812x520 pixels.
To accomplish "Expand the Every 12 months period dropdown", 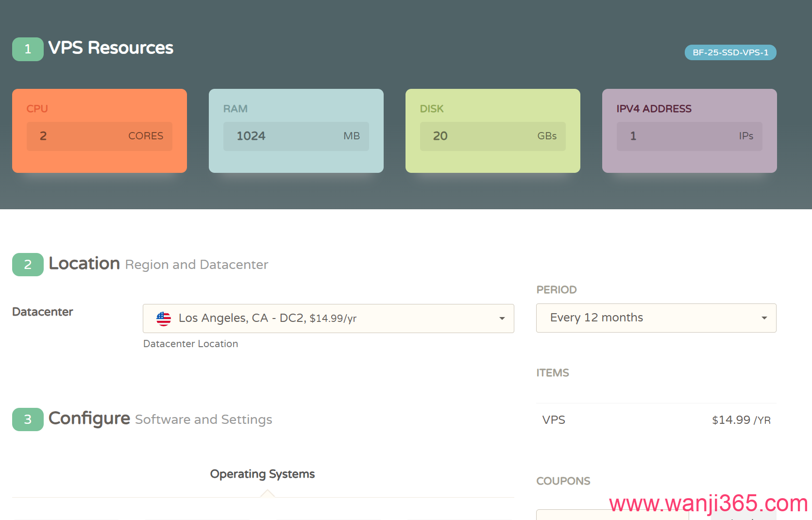I will (x=656, y=318).
